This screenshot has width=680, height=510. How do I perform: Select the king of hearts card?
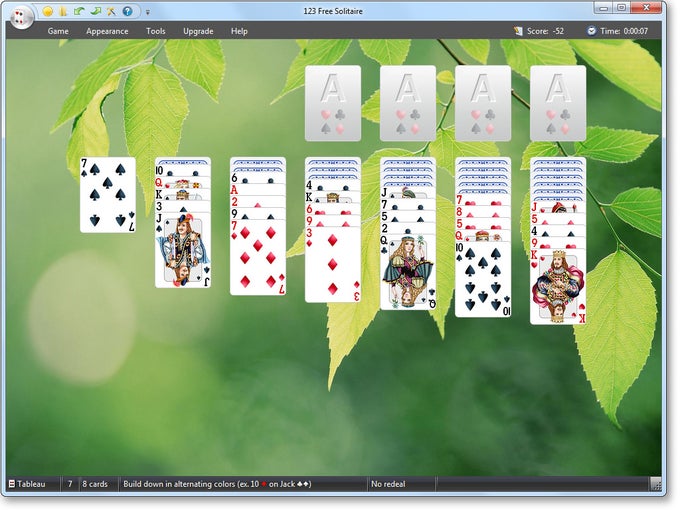[x=558, y=287]
